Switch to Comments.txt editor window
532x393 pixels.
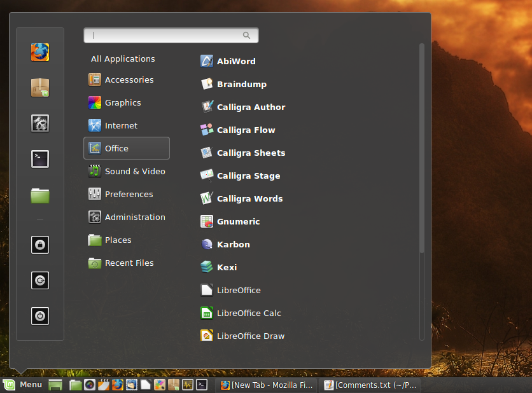click(x=370, y=385)
